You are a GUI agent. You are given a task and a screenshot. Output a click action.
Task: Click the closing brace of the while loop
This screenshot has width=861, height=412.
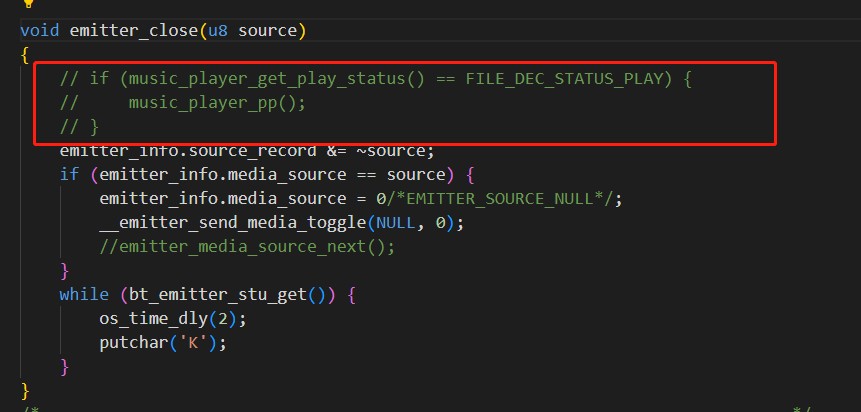tap(65, 367)
